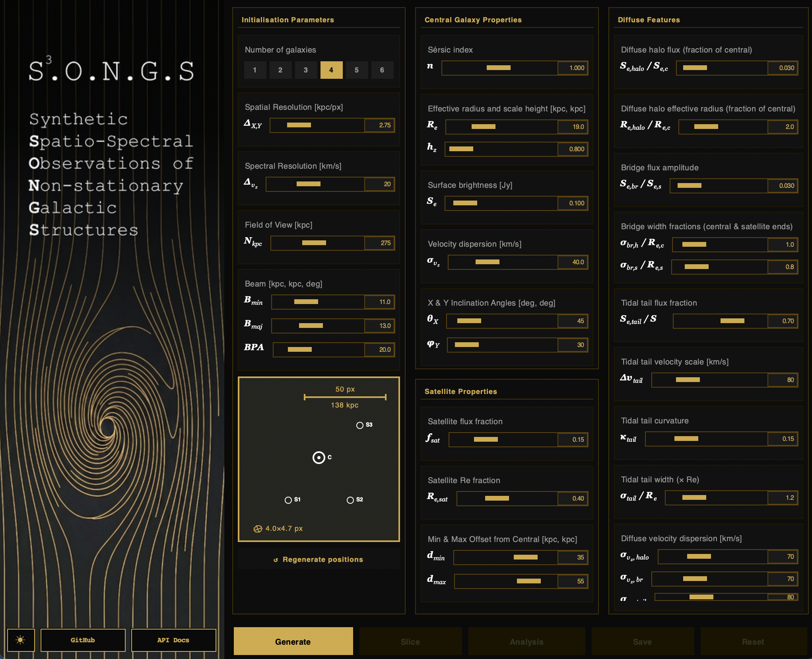Viewport: 812px width, 659px height.
Task: Edit the Sérsic index value 1.000
Action: [x=573, y=68]
